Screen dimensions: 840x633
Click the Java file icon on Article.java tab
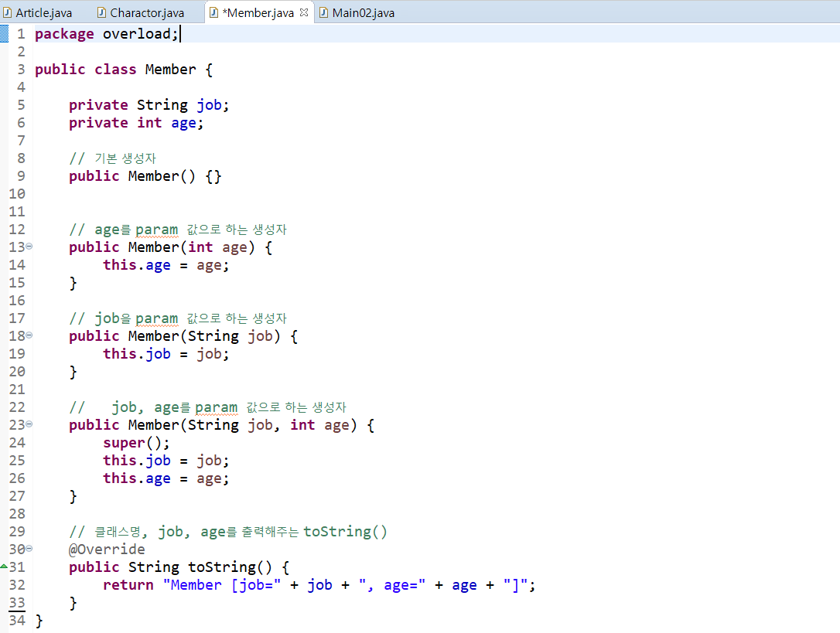pyautogui.click(x=8, y=12)
